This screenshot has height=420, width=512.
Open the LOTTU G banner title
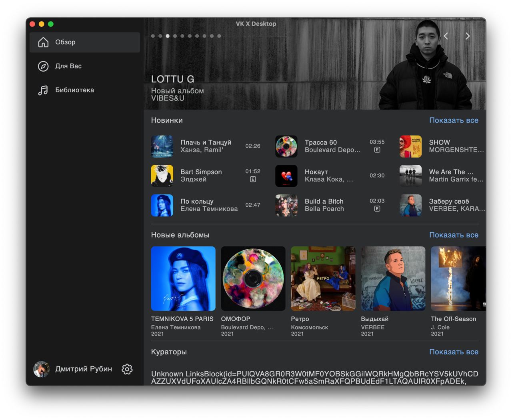pyautogui.click(x=172, y=79)
